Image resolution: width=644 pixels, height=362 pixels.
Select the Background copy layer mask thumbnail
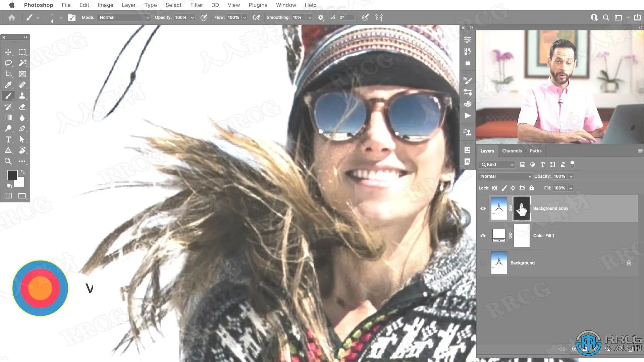point(522,208)
